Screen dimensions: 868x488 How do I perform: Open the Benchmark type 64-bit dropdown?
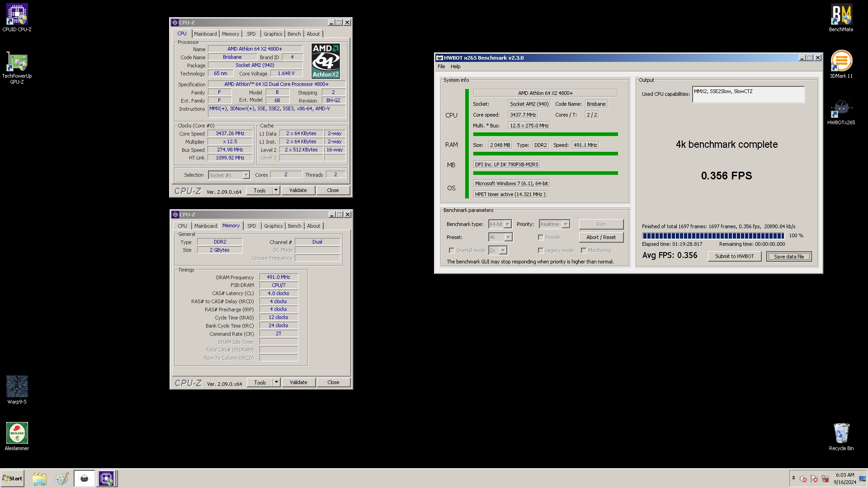(x=500, y=224)
